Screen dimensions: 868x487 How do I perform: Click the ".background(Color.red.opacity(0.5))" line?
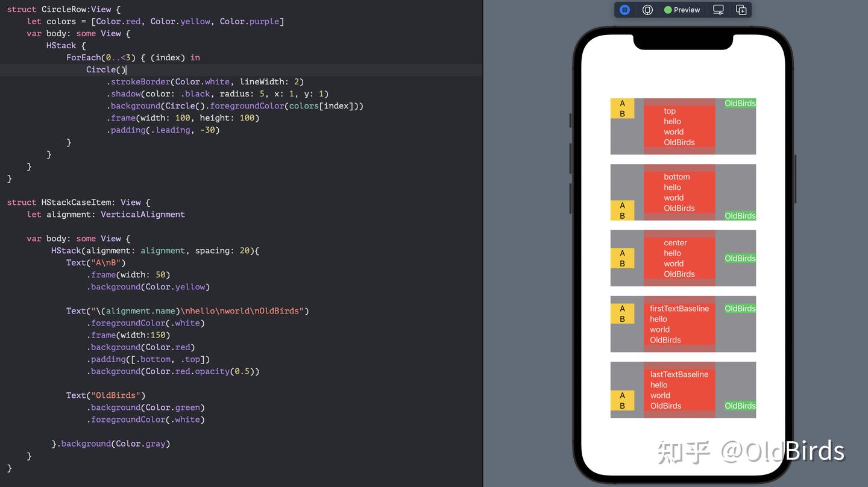(x=173, y=371)
